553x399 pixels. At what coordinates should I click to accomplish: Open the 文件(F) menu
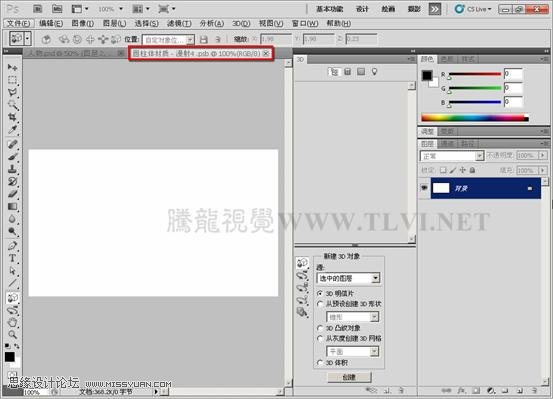[x=19, y=24]
